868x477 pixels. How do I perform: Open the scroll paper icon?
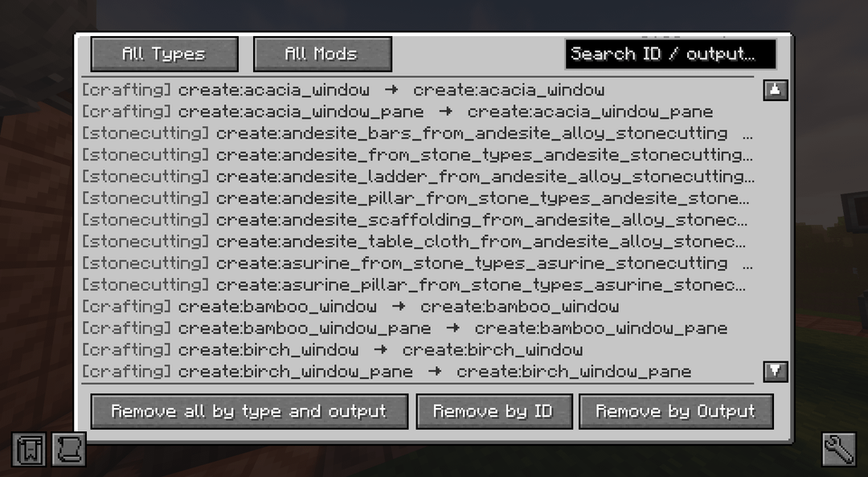69,449
